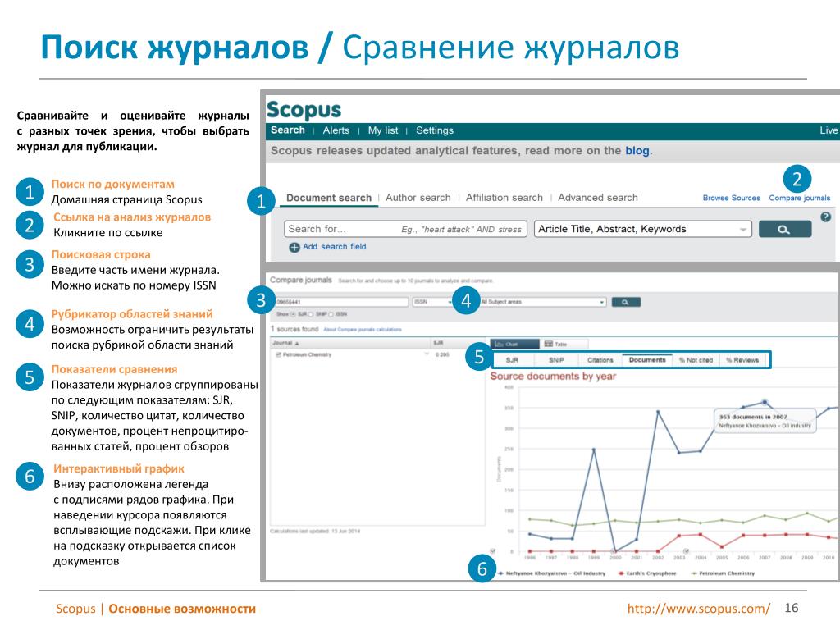Open About Compare journals calculations link
840x630 pixels.
362,330
